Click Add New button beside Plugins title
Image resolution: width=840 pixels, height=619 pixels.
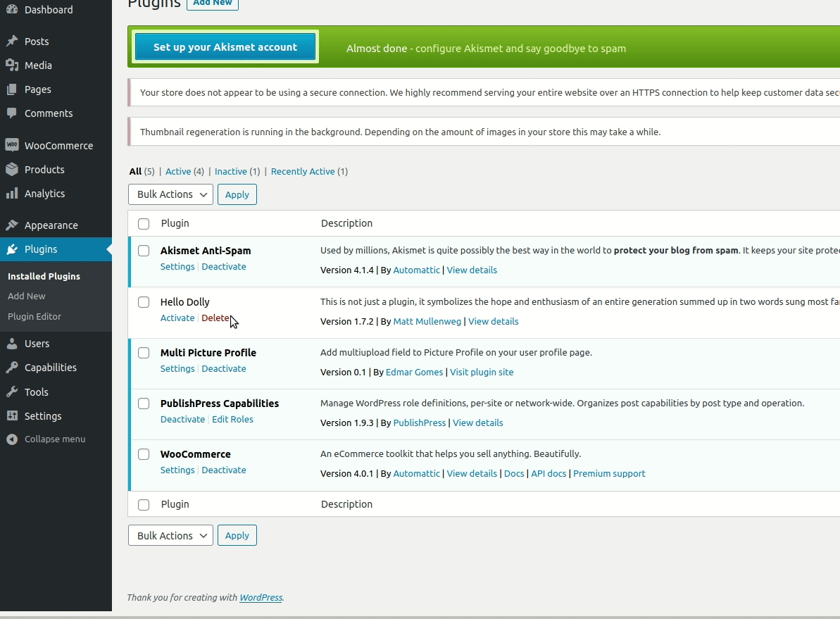point(212,3)
